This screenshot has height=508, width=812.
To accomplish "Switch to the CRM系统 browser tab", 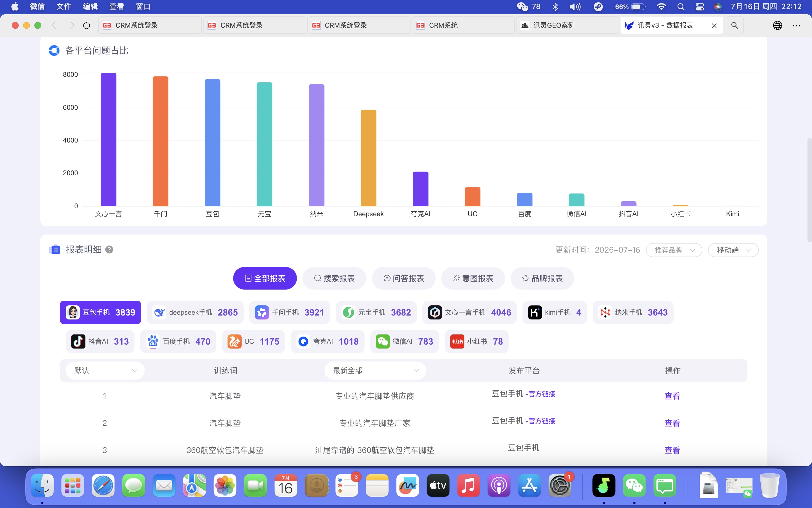I will [x=463, y=25].
